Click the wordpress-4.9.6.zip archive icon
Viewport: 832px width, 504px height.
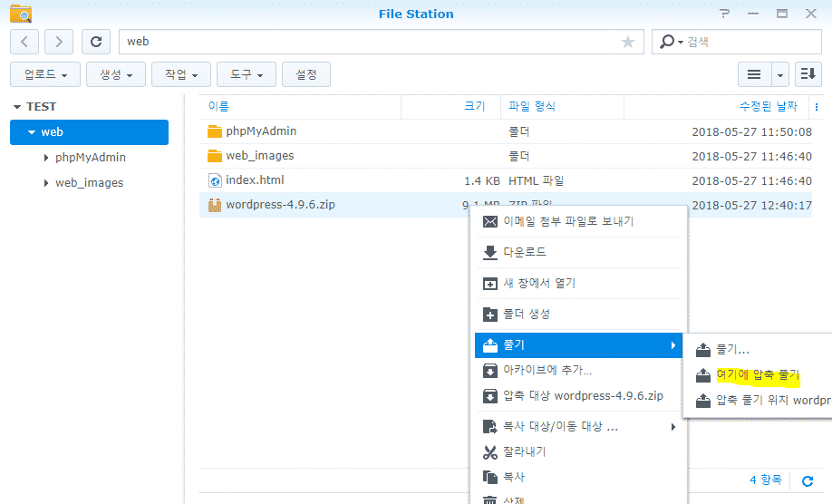pos(215,205)
